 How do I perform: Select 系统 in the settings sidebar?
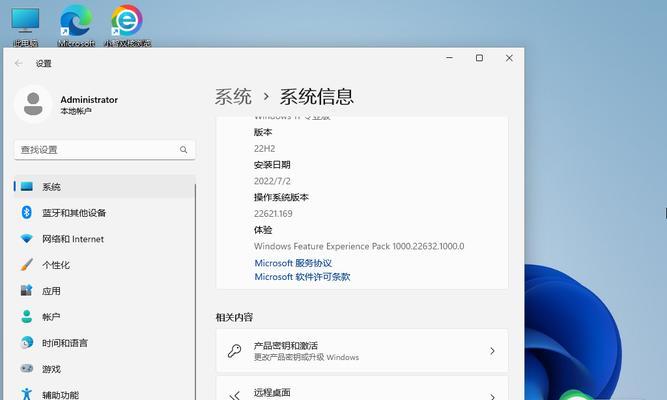point(105,186)
